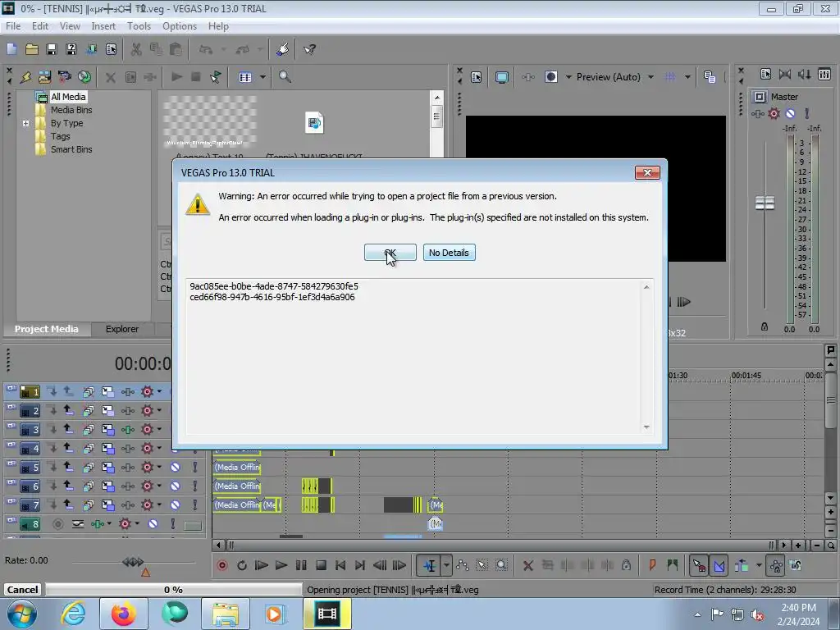The image size is (840, 630).
Task: Open the Options menu
Action: [x=180, y=25]
